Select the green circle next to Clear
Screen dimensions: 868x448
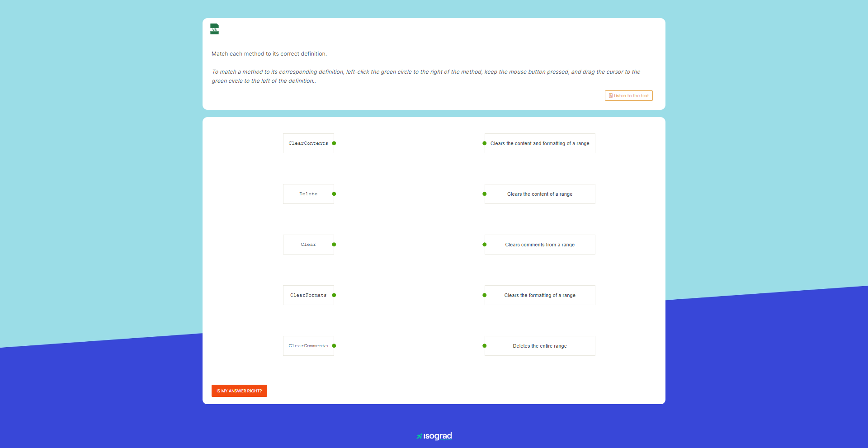coord(334,245)
